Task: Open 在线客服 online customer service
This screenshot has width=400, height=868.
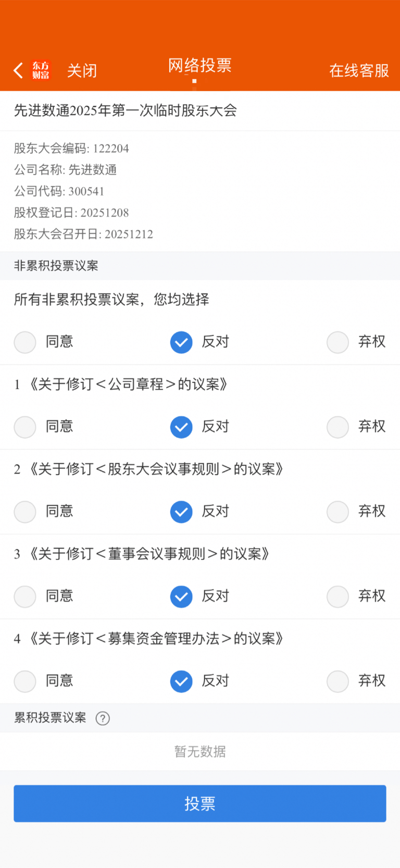Action: (x=359, y=70)
